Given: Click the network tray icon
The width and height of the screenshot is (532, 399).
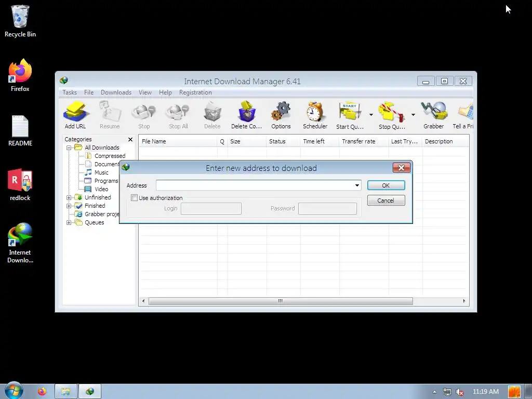Looking at the screenshot, I should point(447,392).
